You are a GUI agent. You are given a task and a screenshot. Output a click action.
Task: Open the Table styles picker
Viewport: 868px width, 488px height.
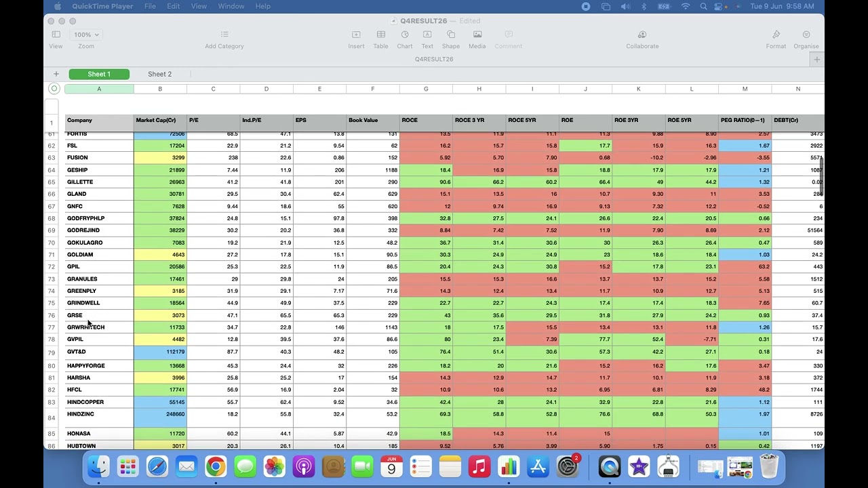381,39
